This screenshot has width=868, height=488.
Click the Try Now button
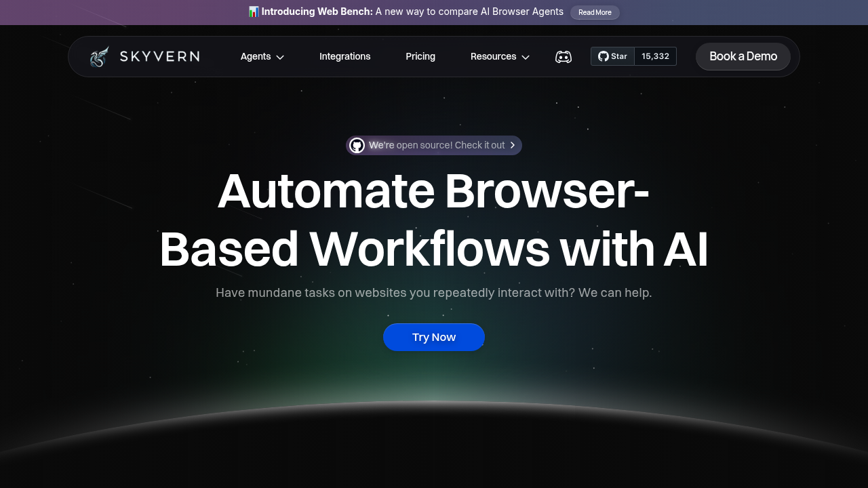click(434, 337)
